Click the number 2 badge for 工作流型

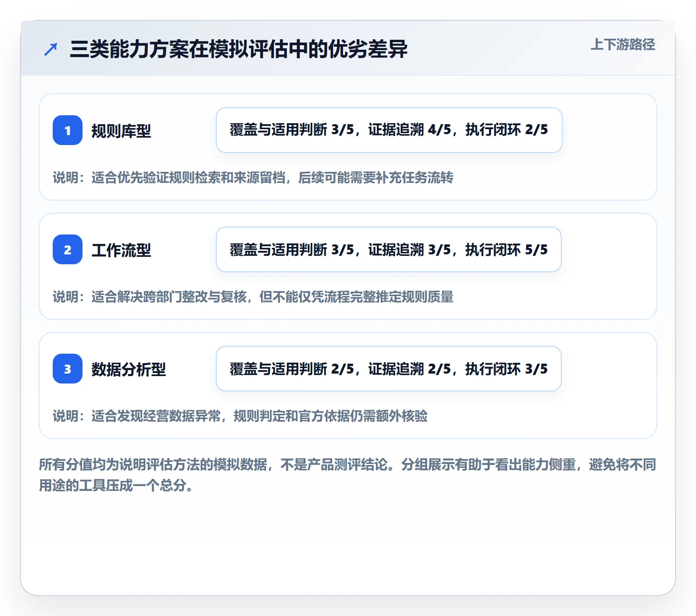(68, 249)
